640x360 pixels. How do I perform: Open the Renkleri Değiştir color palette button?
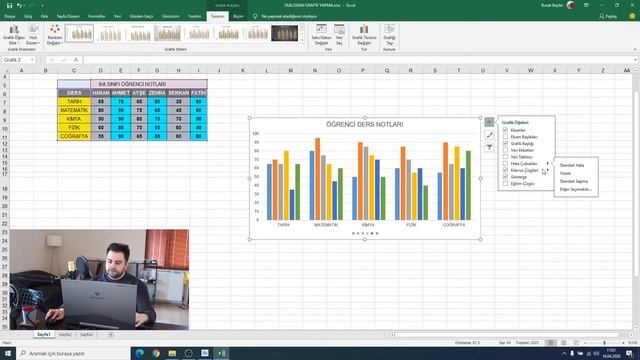pos(54,35)
